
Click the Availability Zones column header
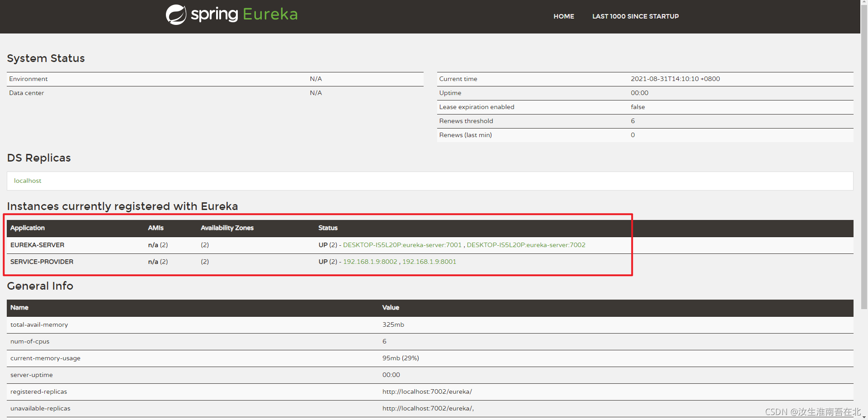pyautogui.click(x=227, y=228)
